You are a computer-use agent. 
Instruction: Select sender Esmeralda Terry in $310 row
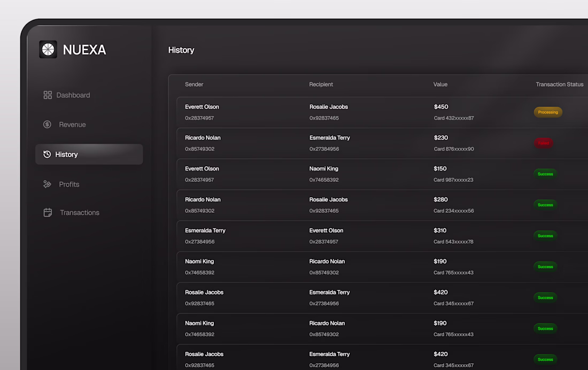[205, 230]
